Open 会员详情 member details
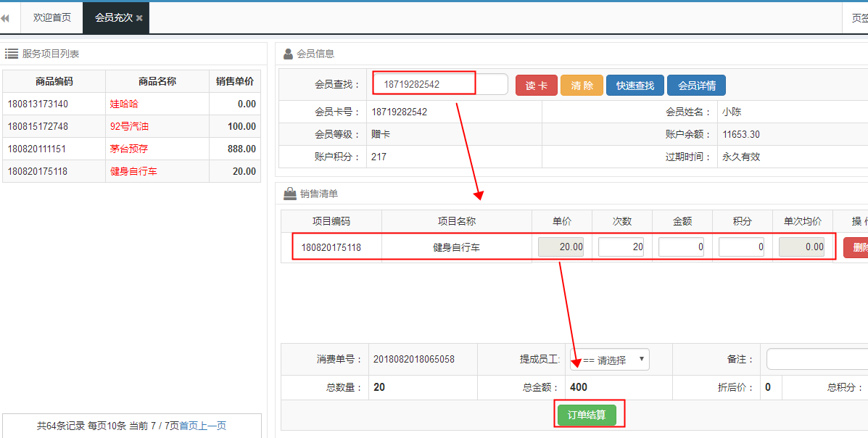Screen dimensions: 868x438 coord(696,86)
